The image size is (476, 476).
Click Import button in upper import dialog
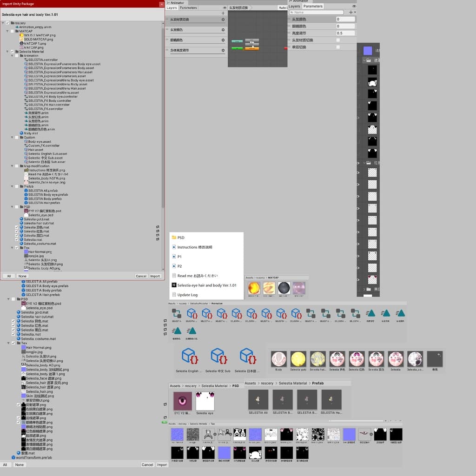pyautogui.click(x=155, y=276)
